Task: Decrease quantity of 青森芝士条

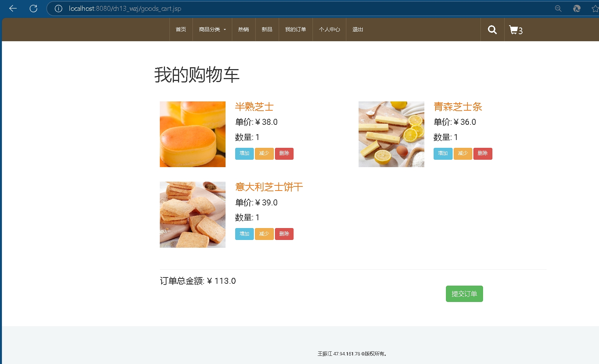Action: (463, 153)
